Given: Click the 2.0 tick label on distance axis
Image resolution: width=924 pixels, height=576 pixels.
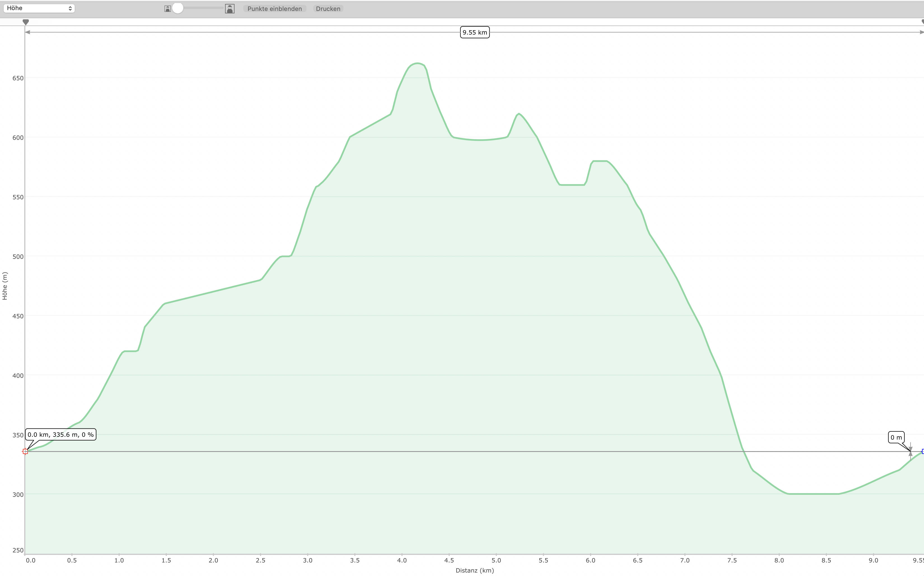Looking at the screenshot, I should tap(214, 560).
